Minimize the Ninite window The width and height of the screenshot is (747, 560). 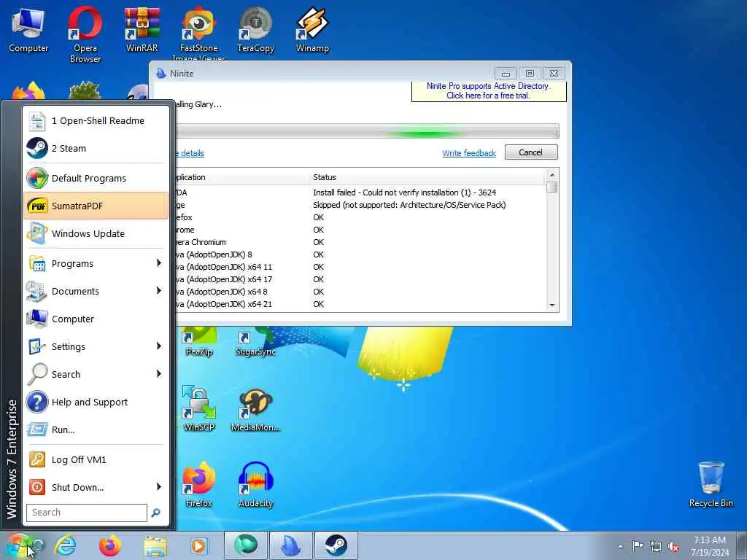506,74
